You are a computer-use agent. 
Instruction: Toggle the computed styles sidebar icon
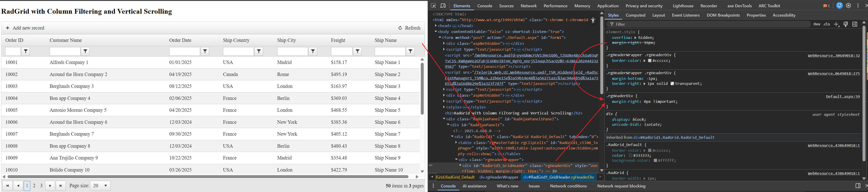[x=855, y=24]
